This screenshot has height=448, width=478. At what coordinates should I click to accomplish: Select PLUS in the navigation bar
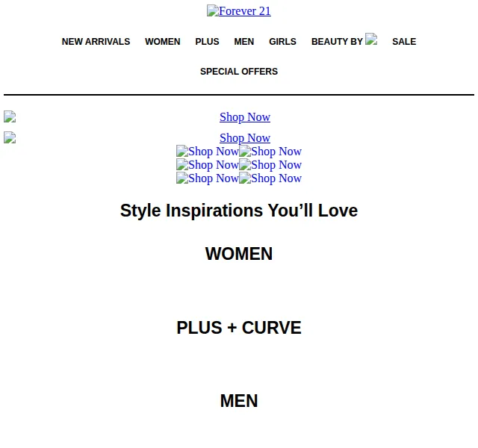pos(207,42)
